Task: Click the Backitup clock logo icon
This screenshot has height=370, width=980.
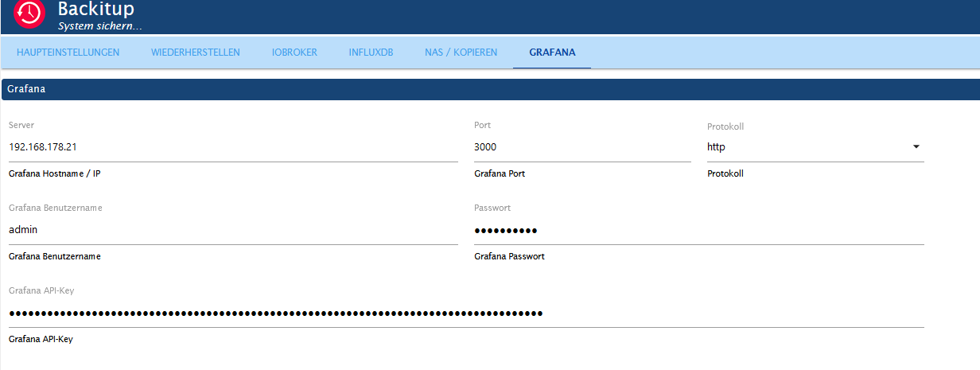Action: [29, 13]
